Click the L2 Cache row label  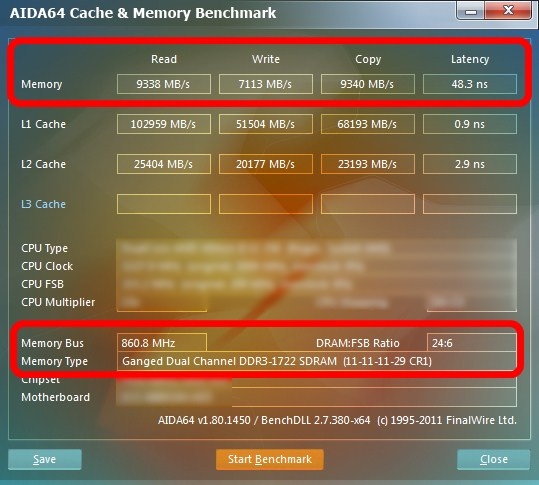click(43, 164)
